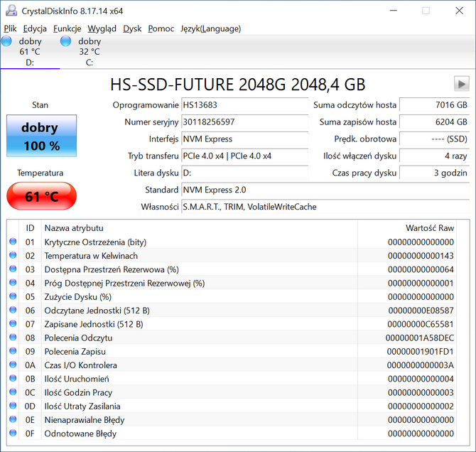
Task: Click the Ilość włączeń dysku value 4 razy
Action: click(434, 156)
